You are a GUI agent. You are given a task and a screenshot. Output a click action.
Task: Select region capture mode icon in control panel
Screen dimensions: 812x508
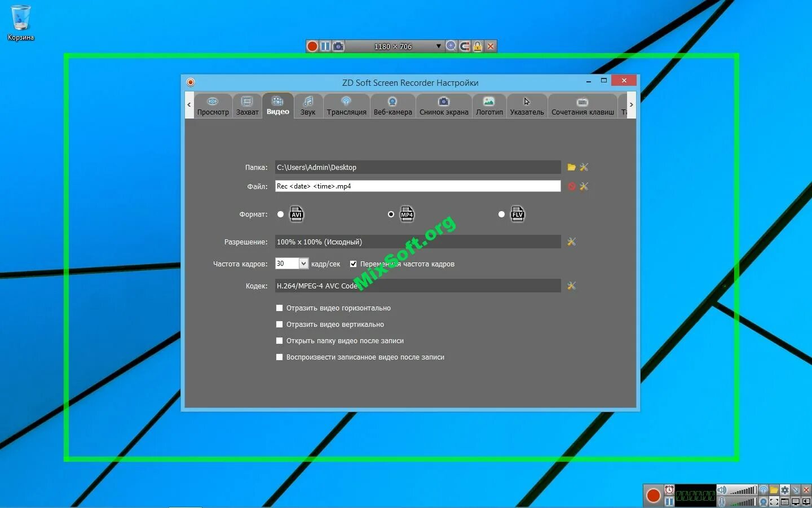[x=774, y=502]
